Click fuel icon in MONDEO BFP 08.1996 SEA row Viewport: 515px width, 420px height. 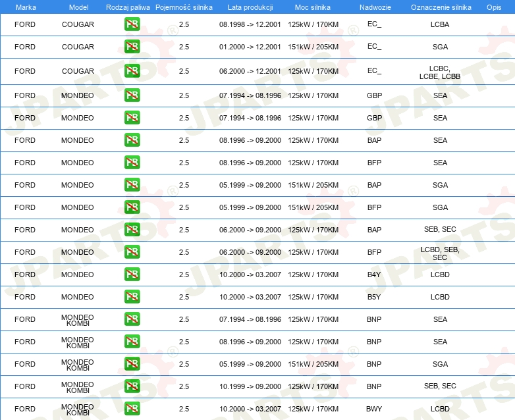click(x=132, y=163)
